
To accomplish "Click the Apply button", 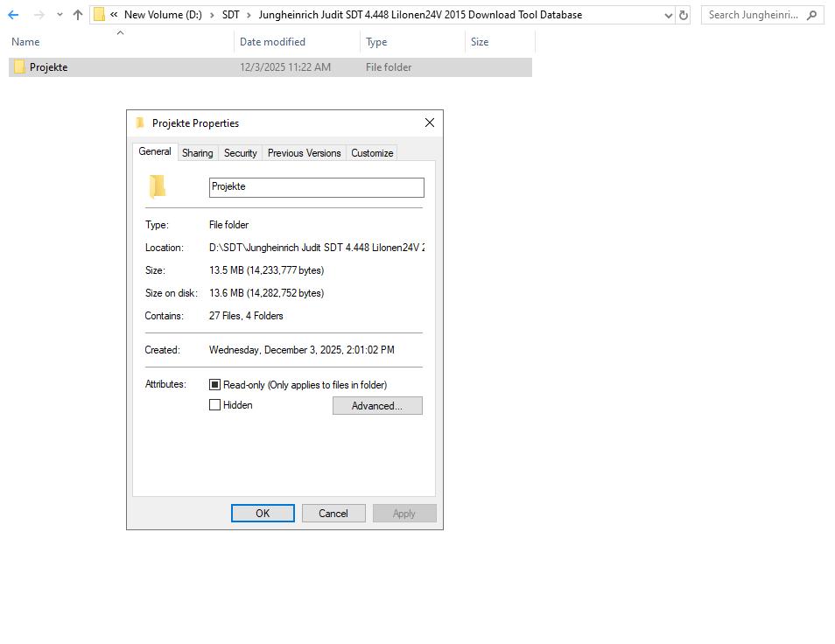I will click(404, 513).
